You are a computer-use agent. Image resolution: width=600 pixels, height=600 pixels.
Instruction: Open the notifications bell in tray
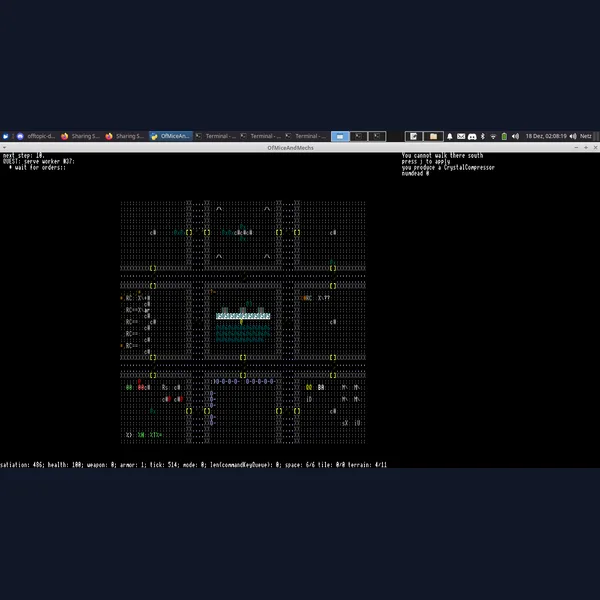pyautogui.click(x=449, y=136)
